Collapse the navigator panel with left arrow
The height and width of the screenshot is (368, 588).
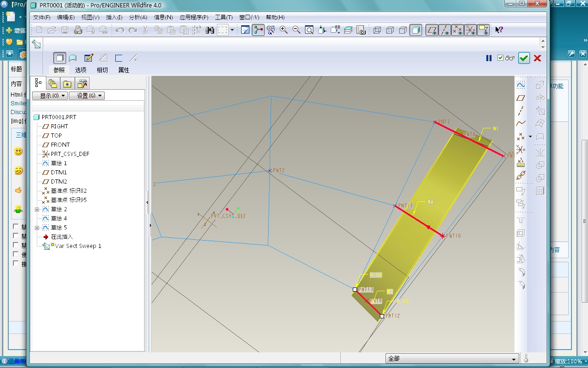(148, 202)
